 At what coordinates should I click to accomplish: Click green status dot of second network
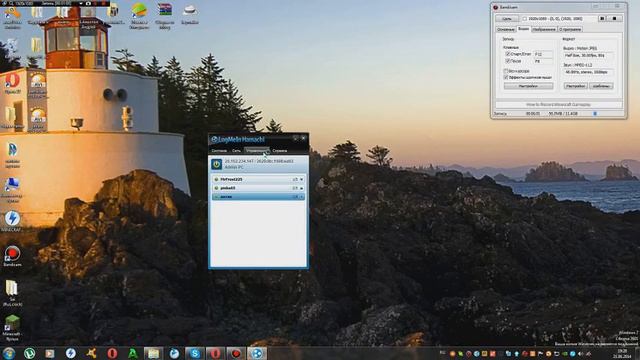pyautogui.click(x=216, y=188)
